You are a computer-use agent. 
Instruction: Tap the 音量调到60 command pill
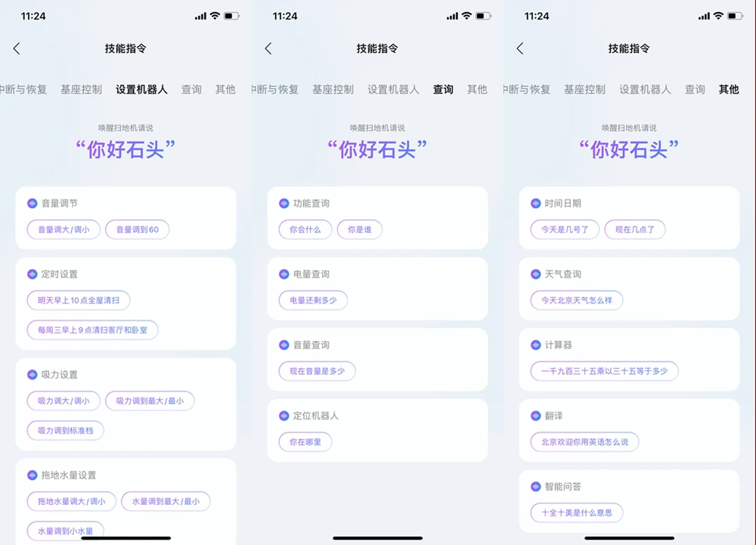[138, 230]
